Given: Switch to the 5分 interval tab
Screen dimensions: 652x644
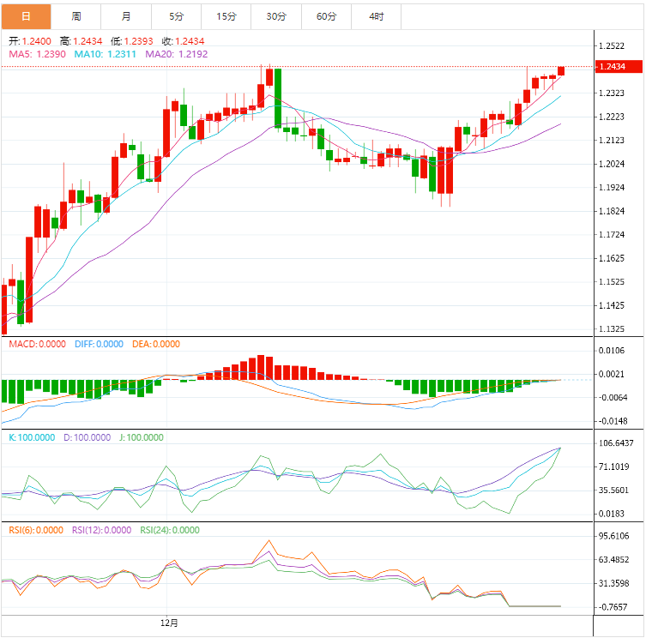Looking at the screenshot, I should (x=177, y=16).
